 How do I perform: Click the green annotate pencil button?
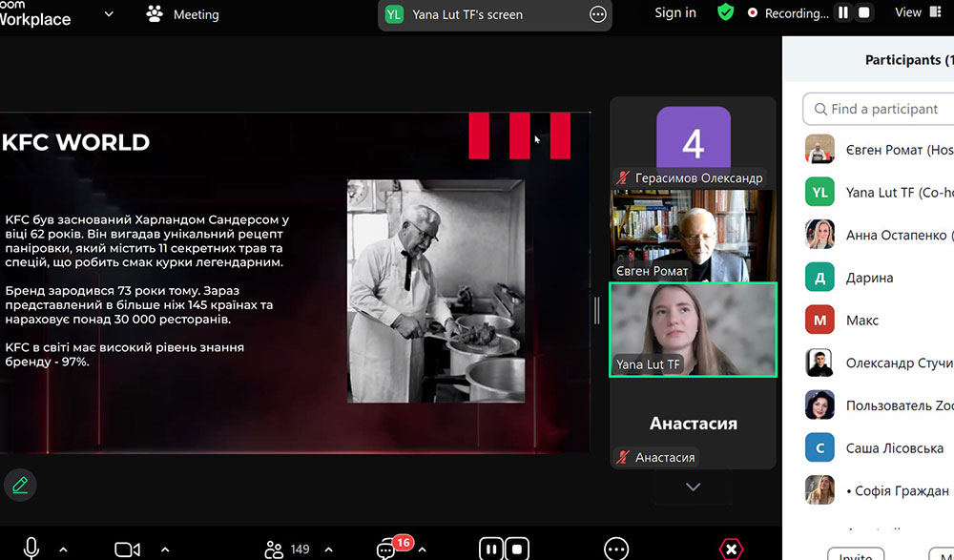[x=20, y=486]
